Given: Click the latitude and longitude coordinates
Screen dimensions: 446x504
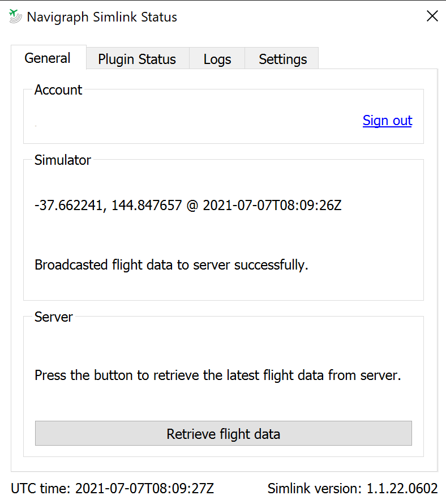Looking at the screenshot, I should click(x=108, y=205).
